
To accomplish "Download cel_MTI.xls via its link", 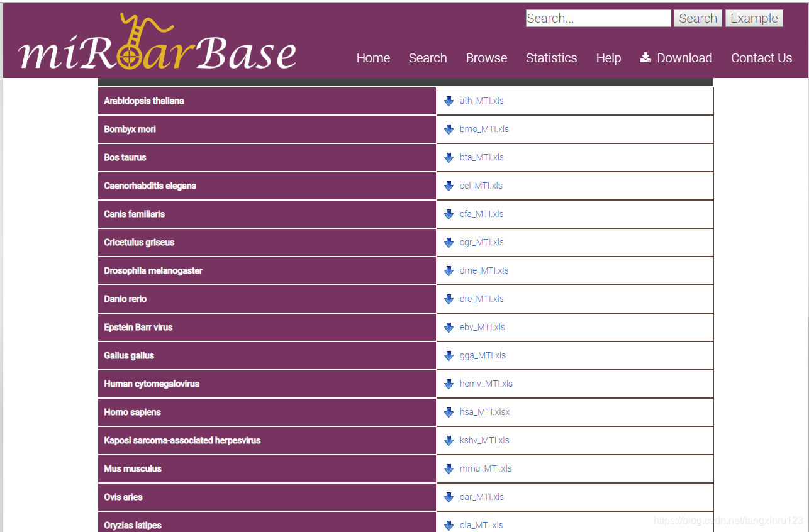I will pyautogui.click(x=481, y=186).
